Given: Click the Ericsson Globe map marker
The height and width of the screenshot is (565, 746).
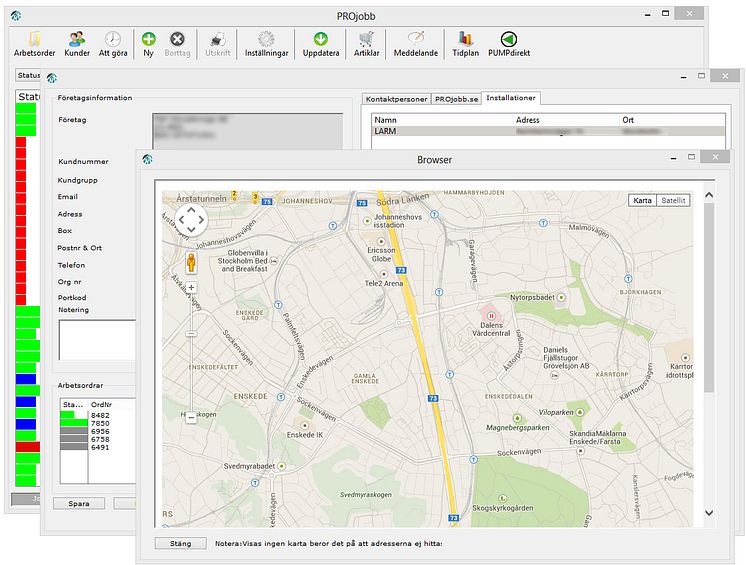Looking at the screenshot, I should click(381, 242).
